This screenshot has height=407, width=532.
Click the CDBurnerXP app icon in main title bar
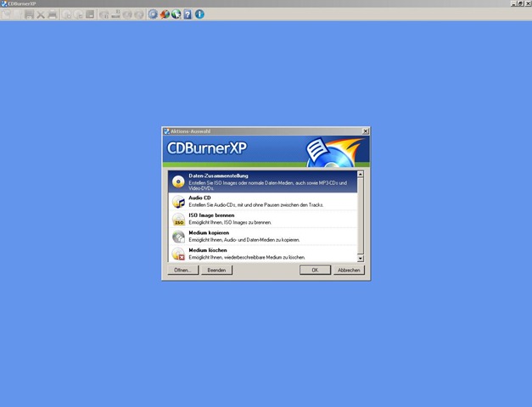(x=3, y=3)
